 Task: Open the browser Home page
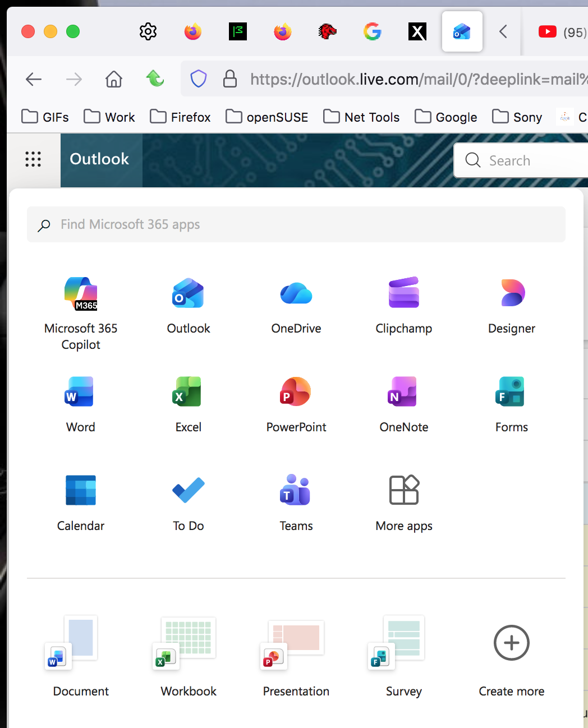click(114, 79)
